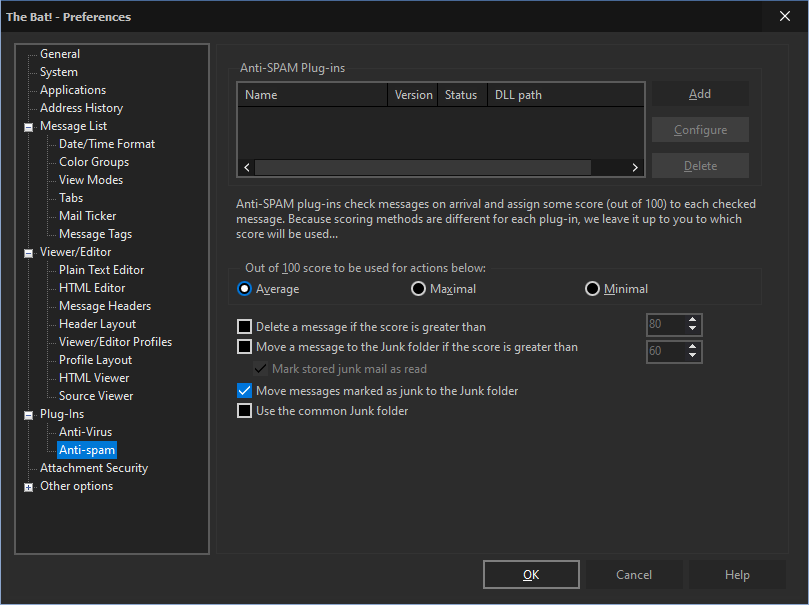Confirm preferences with the OK button
This screenshot has height=605, width=809.
[531, 575]
